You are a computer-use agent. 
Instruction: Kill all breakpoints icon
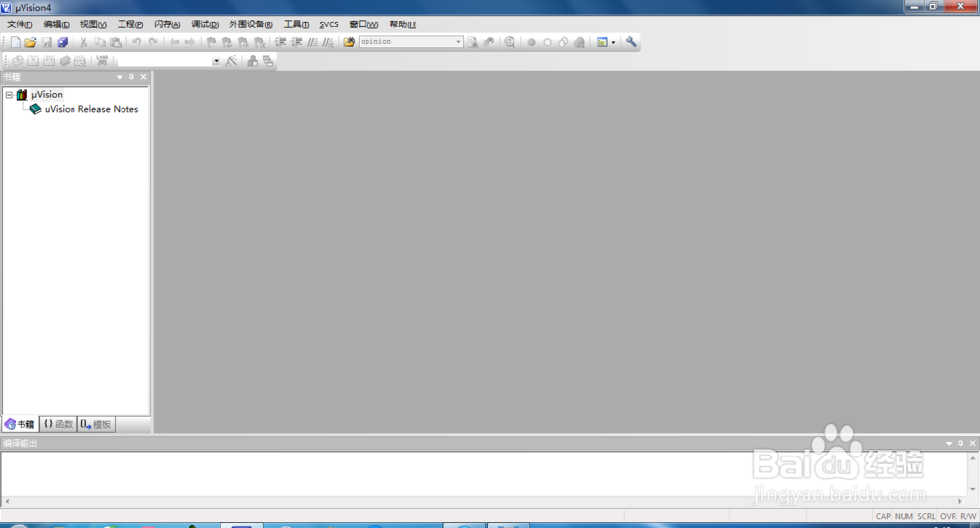pos(579,42)
